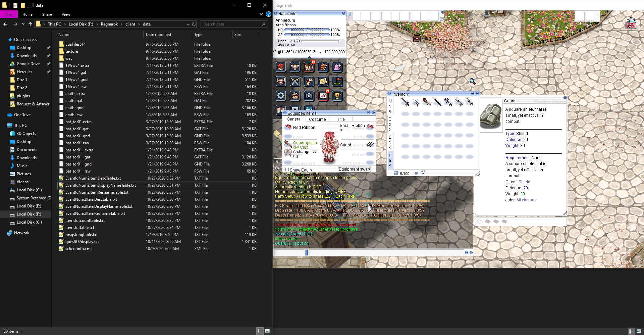The height and width of the screenshot is (335, 644).
Task: Expand the chevron after client in path
Action: [x=139, y=24]
